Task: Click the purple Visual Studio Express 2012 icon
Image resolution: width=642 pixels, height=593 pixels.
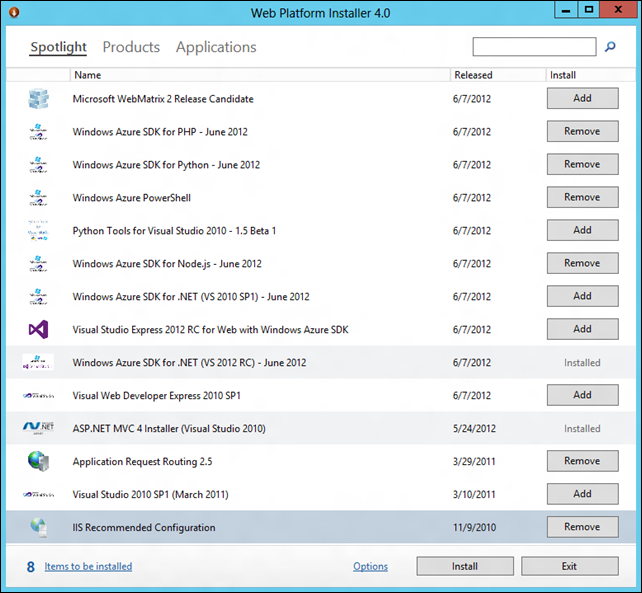Action: 38,330
